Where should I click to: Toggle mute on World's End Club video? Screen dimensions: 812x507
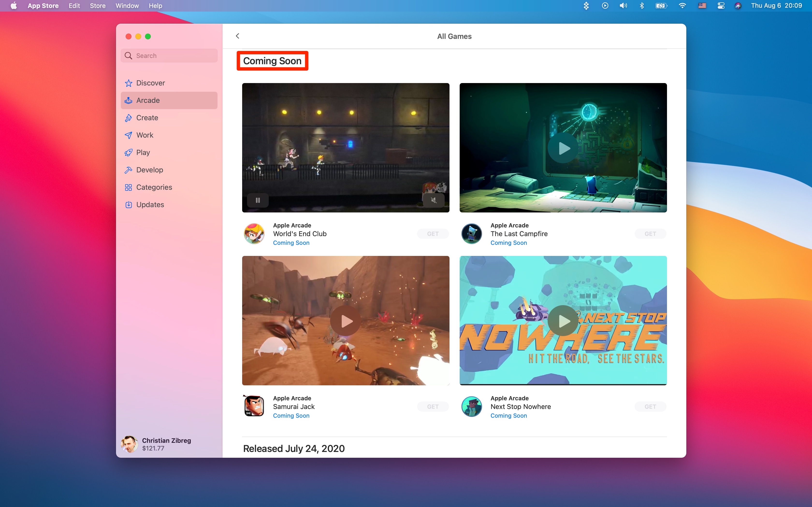pos(434,200)
